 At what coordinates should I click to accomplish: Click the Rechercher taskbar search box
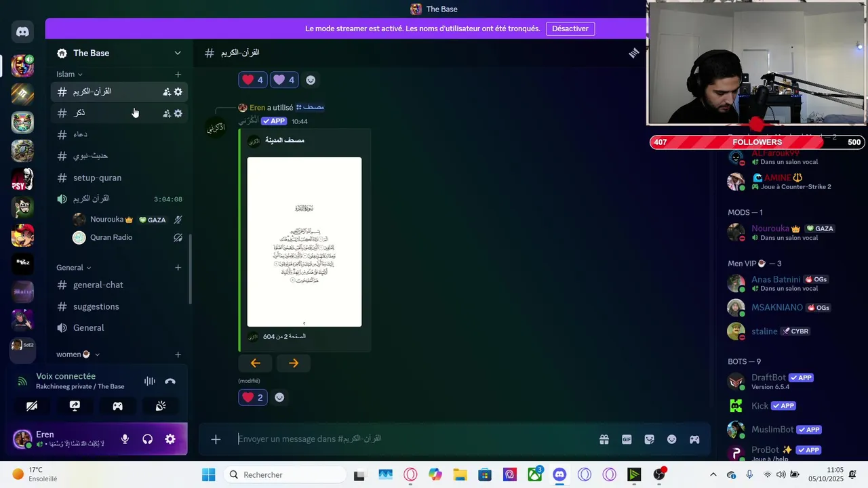tap(283, 474)
